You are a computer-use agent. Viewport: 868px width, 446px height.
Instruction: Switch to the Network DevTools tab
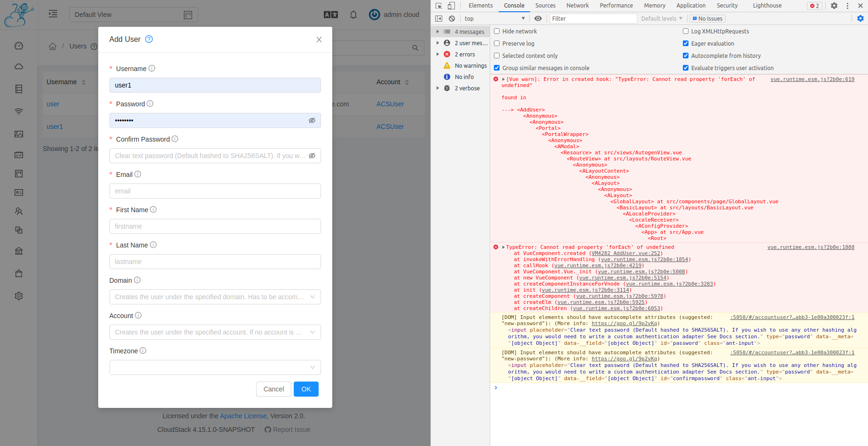tap(577, 5)
